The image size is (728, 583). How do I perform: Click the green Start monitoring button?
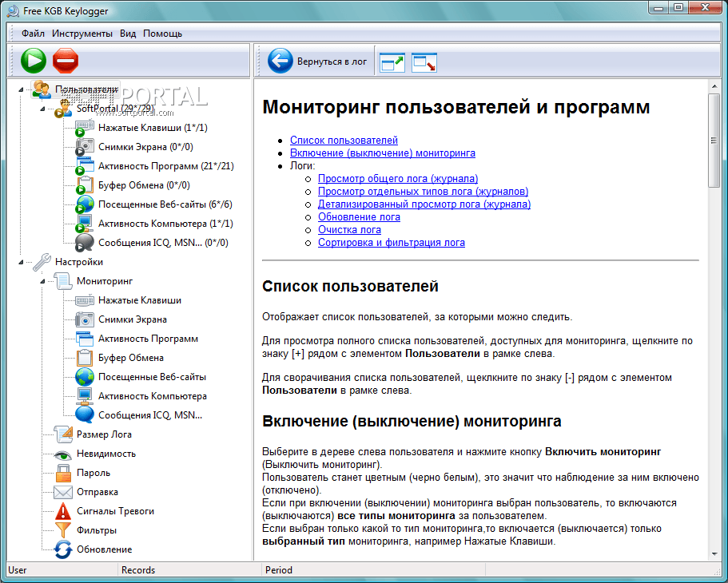[x=34, y=61]
